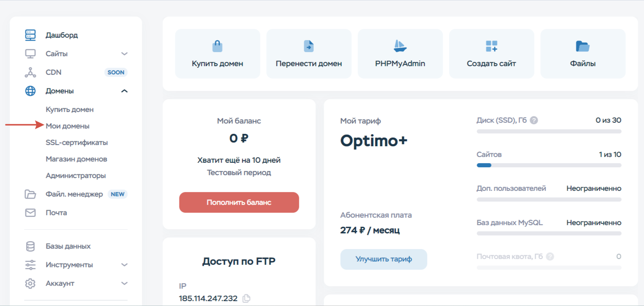Screen dimensions: 644x306
Task: Click the 274 ₽ / месяц fee text
Action: point(370,230)
